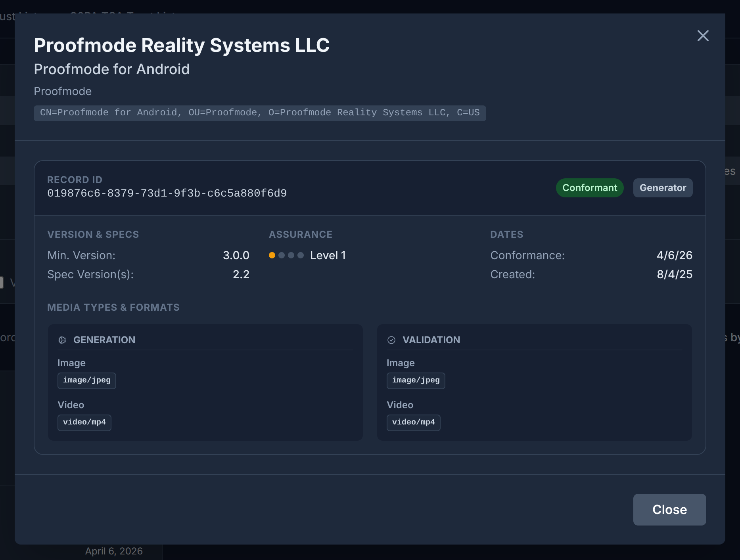Viewport: 740px width, 560px height.
Task: Click the 'RECORD ID' label
Action: tap(75, 180)
